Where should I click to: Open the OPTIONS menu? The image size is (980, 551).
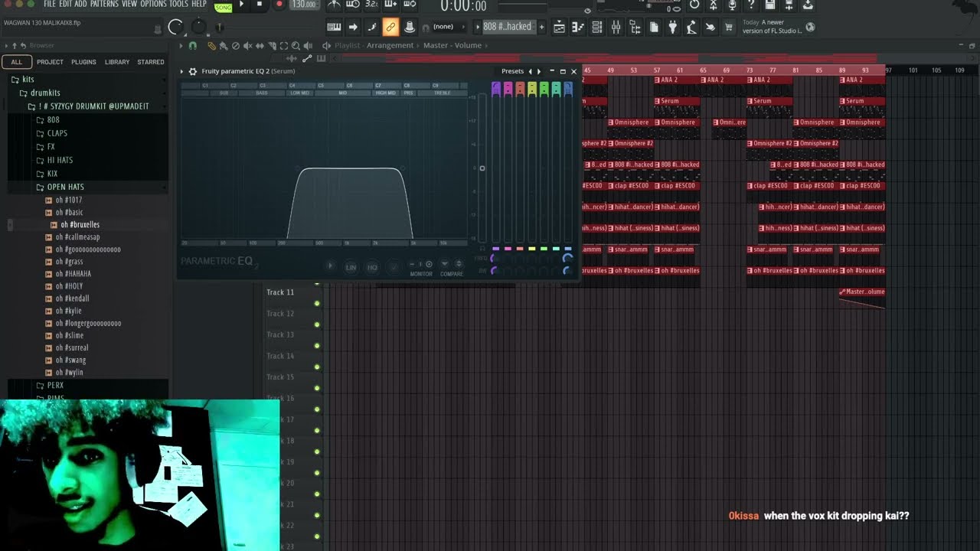point(153,4)
